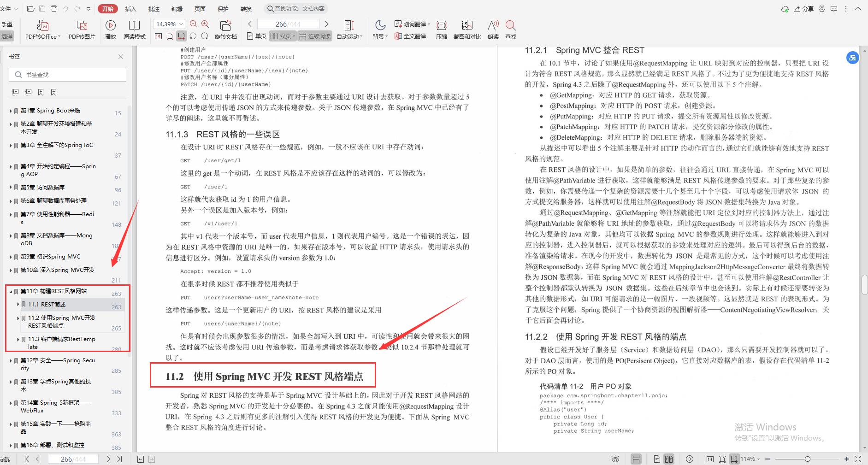Screen dimensions: 868x465
Task: Click the zoom in magnifier in toolbar
Action: (x=205, y=24)
